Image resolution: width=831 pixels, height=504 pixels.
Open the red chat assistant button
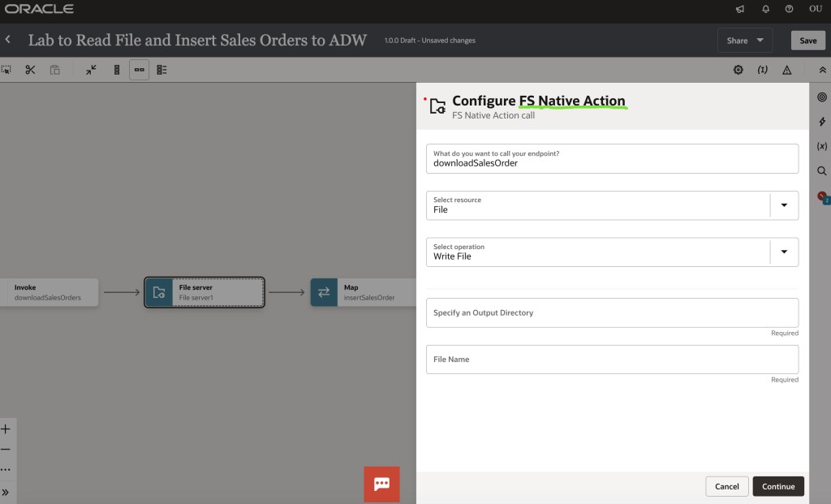(x=381, y=484)
